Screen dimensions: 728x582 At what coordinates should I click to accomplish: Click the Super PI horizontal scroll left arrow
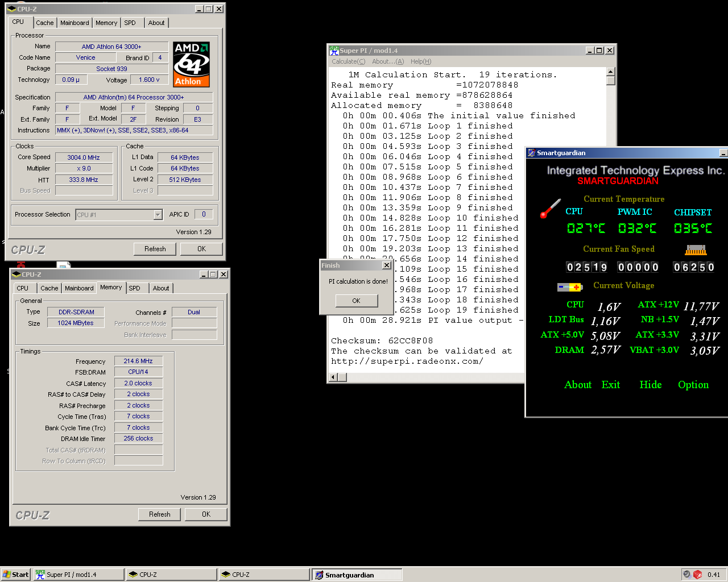(x=334, y=377)
